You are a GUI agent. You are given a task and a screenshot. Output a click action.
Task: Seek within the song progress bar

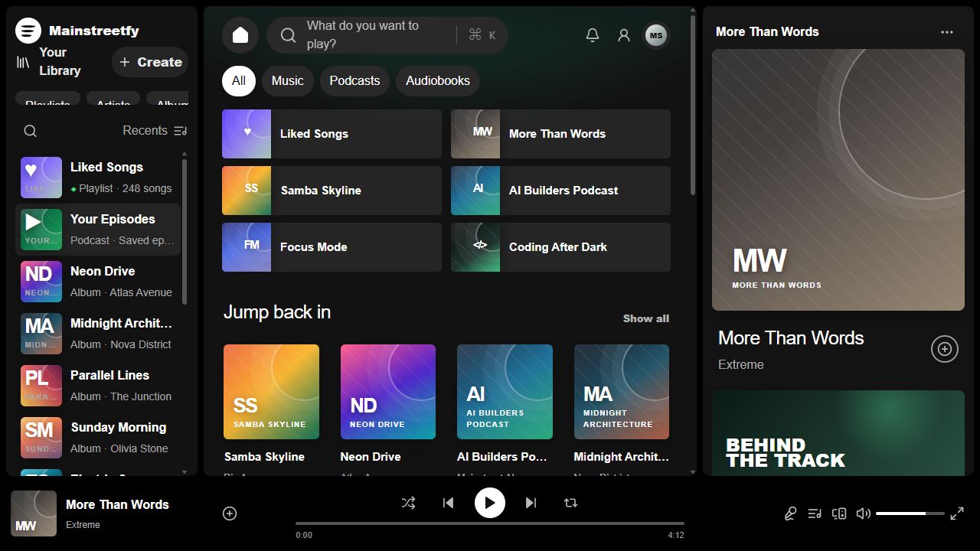click(x=490, y=523)
